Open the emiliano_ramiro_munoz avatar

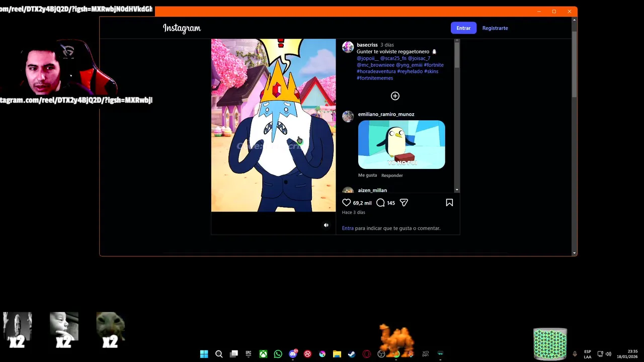(x=348, y=117)
